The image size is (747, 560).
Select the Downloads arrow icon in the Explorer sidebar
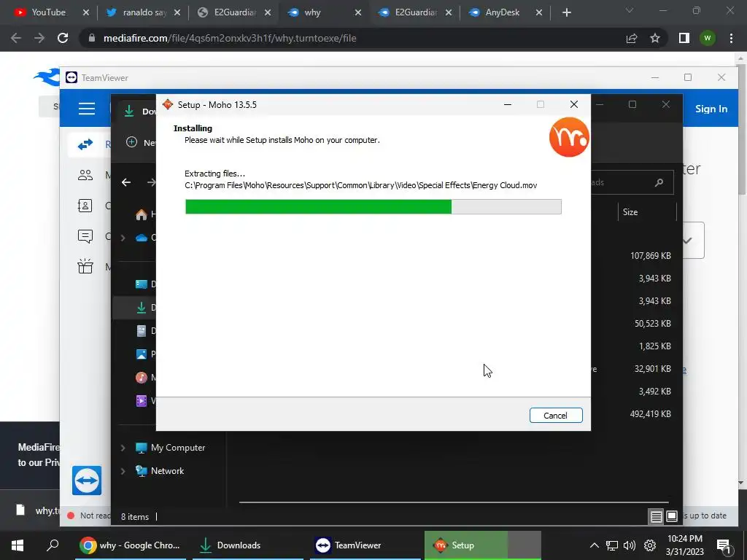142,308
